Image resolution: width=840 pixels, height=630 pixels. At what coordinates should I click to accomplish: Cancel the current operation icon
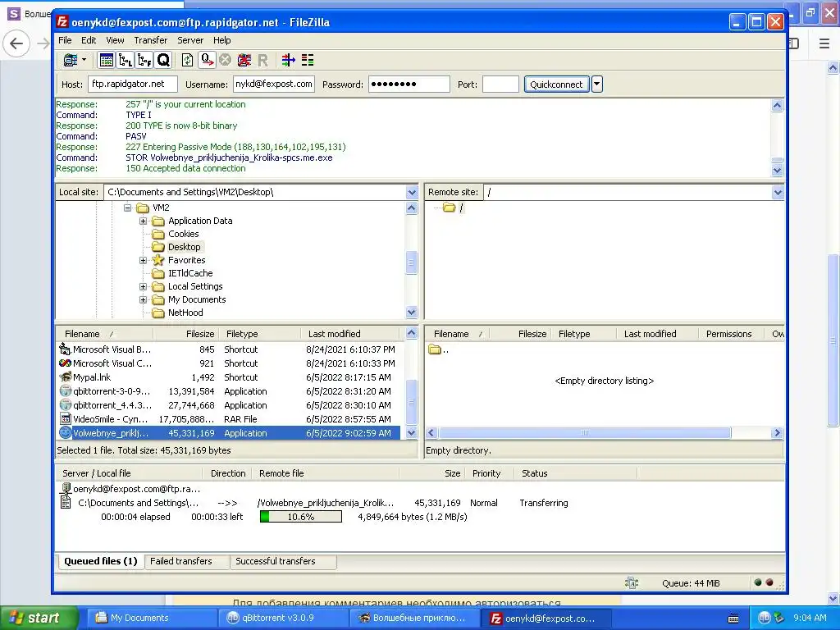(x=225, y=60)
